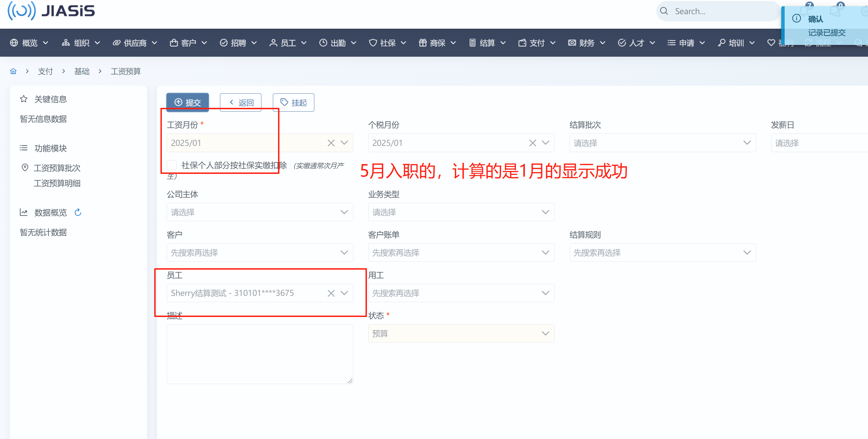
Task: Clear selected employee with X icon
Action: pyautogui.click(x=331, y=293)
